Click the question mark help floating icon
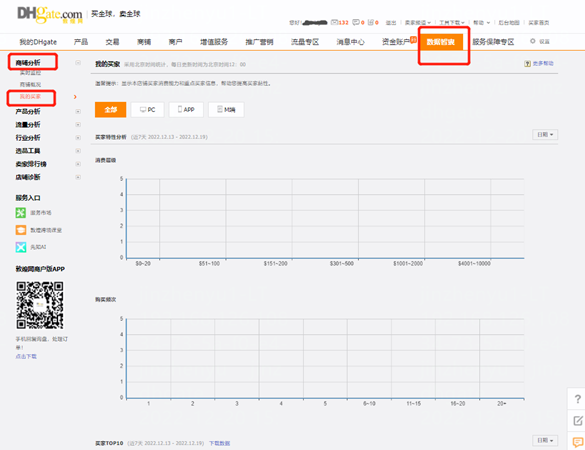 point(578,399)
